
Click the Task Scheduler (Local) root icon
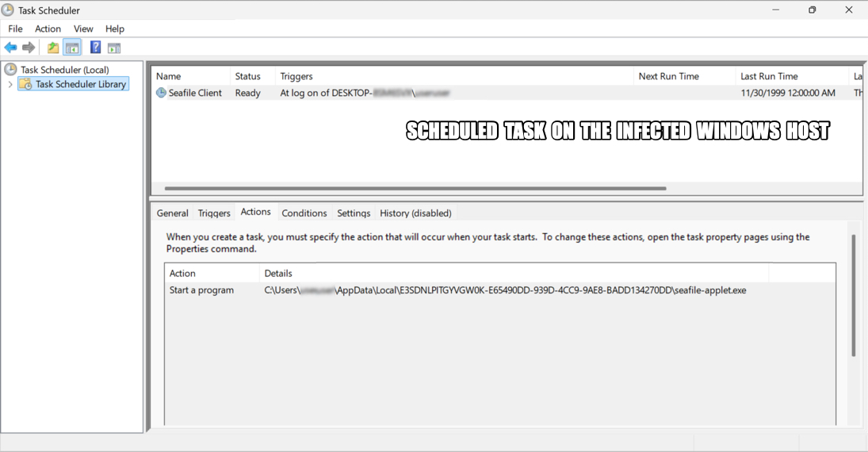[x=11, y=70]
